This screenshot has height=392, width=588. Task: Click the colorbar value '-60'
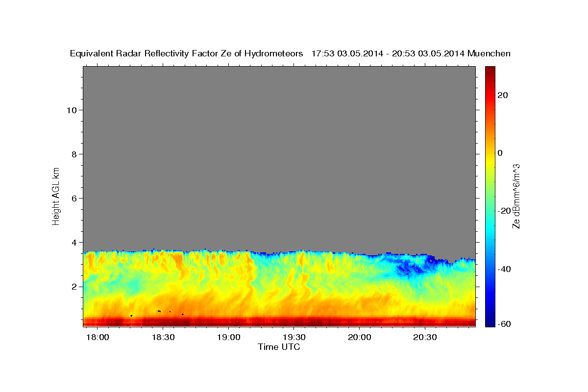click(504, 324)
